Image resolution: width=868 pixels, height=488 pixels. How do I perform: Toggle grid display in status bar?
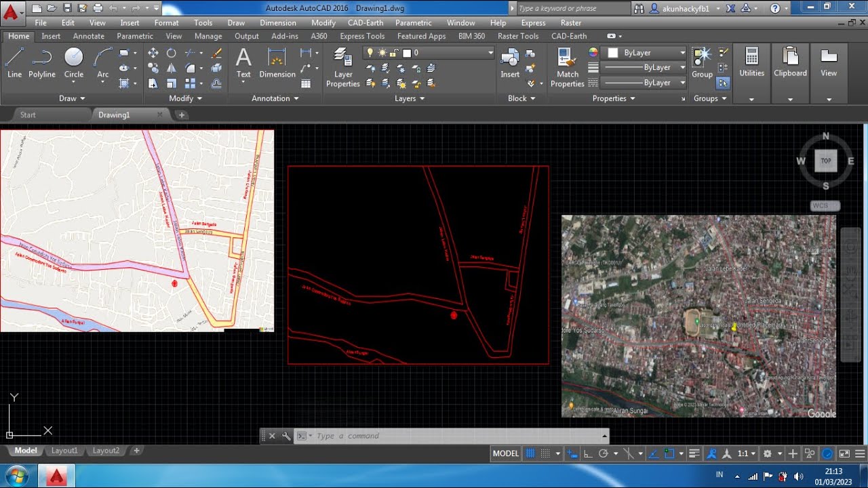click(531, 453)
